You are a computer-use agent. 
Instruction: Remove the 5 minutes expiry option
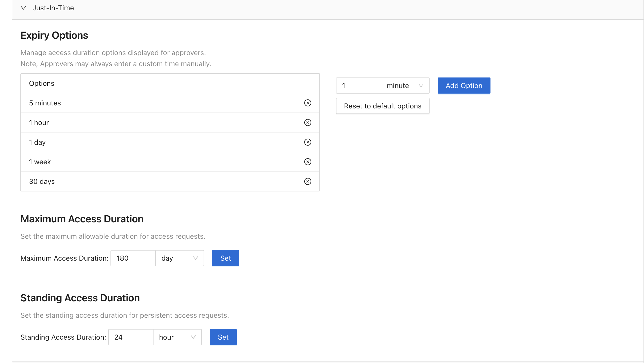(308, 103)
